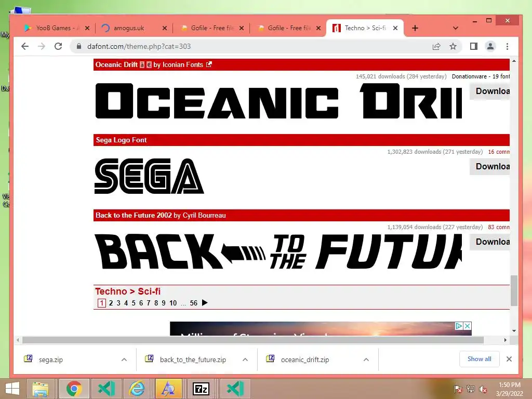This screenshot has width=532, height=399.
Task: Open the share page icon in address bar
Action: point(436,46)
